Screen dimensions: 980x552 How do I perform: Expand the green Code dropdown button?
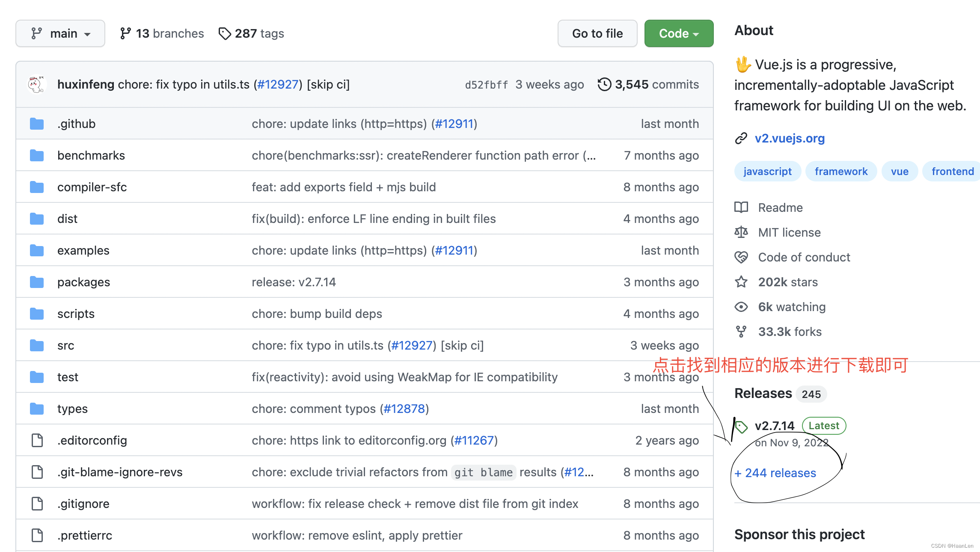coord(679,33)
